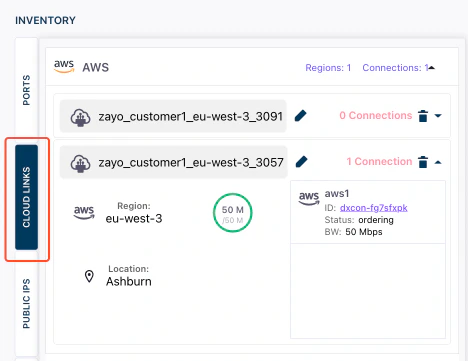This screenshot has height=361, width=468.
Task: Click the aws1 connection name
Action: click(x=337, y=193)
